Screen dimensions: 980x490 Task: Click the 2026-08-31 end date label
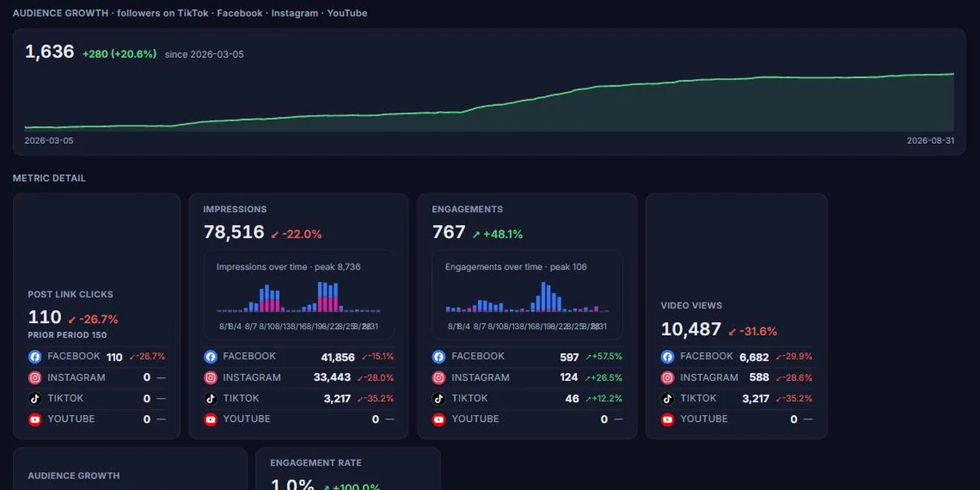pyautogui.click(x=930, y=140)
